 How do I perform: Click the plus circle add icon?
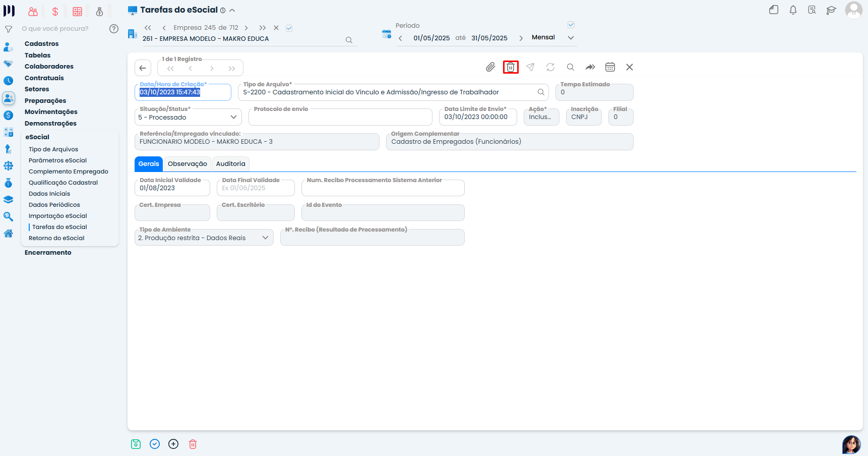(173, 444)
